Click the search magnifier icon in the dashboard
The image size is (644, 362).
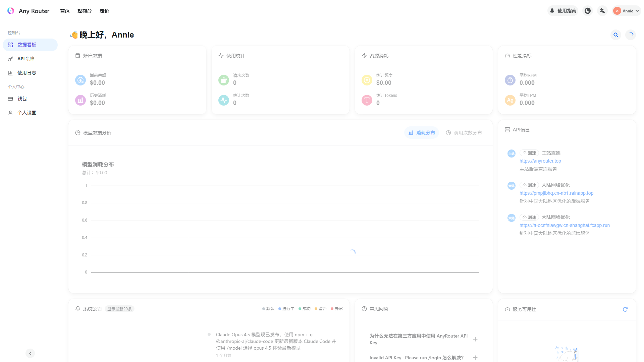click(615, 35)
